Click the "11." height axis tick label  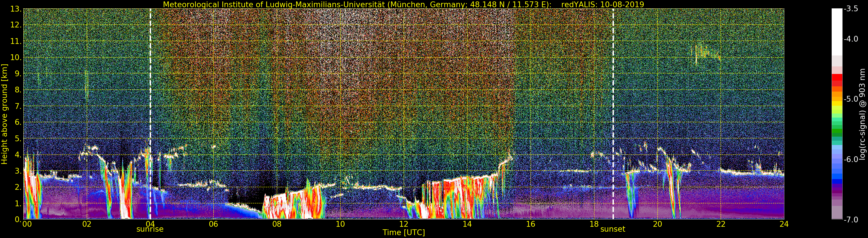click(16, 41)
